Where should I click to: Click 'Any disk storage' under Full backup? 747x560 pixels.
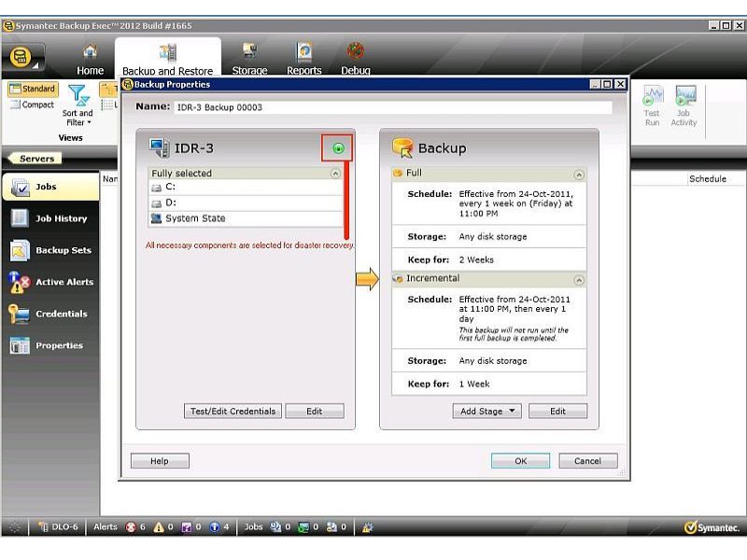pos(493,237)
